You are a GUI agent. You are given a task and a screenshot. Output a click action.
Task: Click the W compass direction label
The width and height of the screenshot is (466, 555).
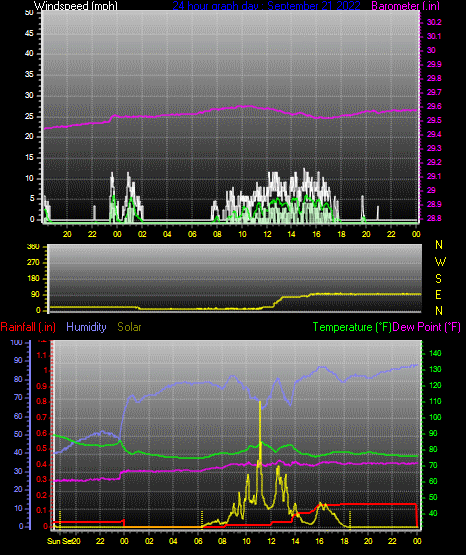(440, 262)
